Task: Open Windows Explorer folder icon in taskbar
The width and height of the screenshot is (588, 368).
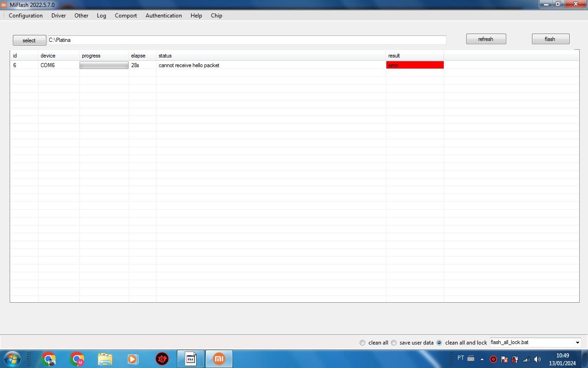Action: pos(105,359)
